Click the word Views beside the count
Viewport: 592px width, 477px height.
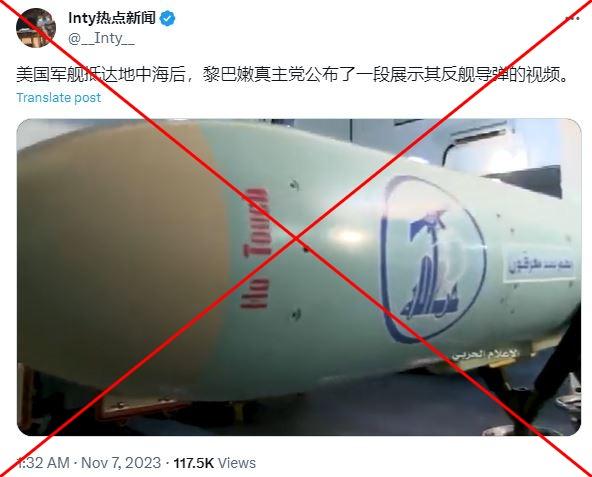click(237, 463)
